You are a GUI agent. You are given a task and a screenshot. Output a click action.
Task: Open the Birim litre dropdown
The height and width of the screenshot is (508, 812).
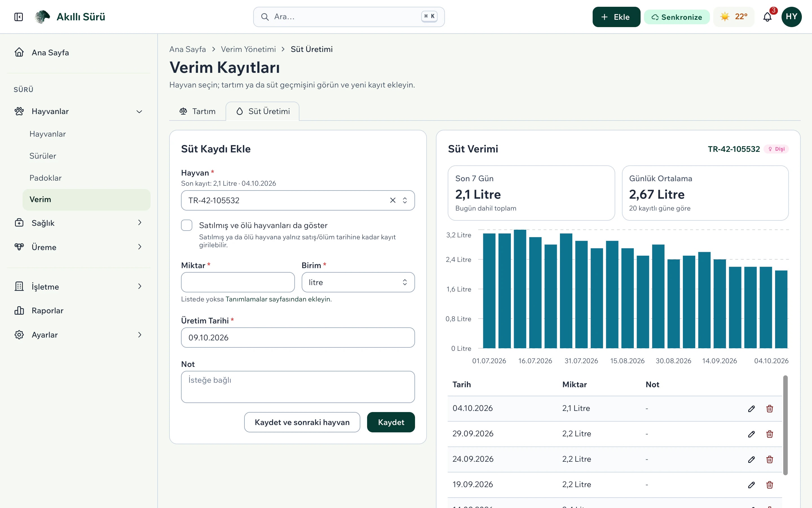(358, 282)
